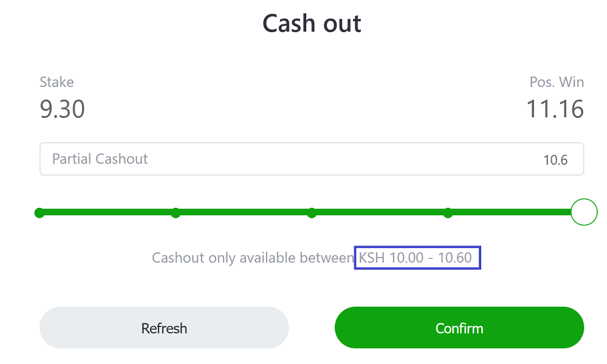
Task: Click slider track between fourth dot and handle
Action: 512,212
